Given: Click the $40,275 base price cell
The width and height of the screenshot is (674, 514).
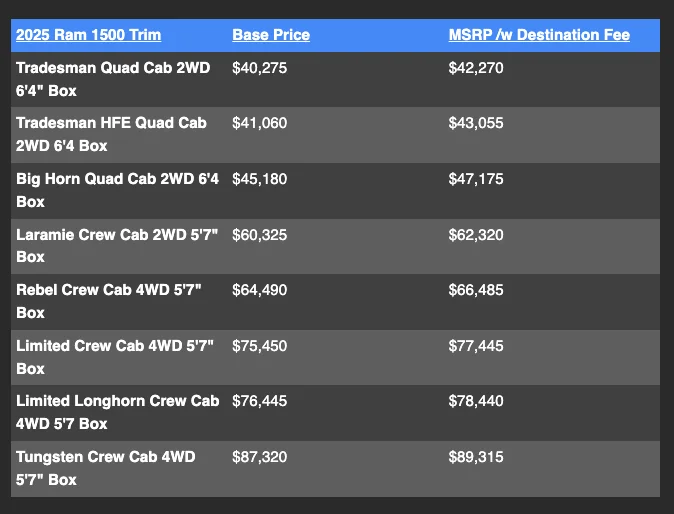Looking at the screenshot, I should [x=260, y=68].
